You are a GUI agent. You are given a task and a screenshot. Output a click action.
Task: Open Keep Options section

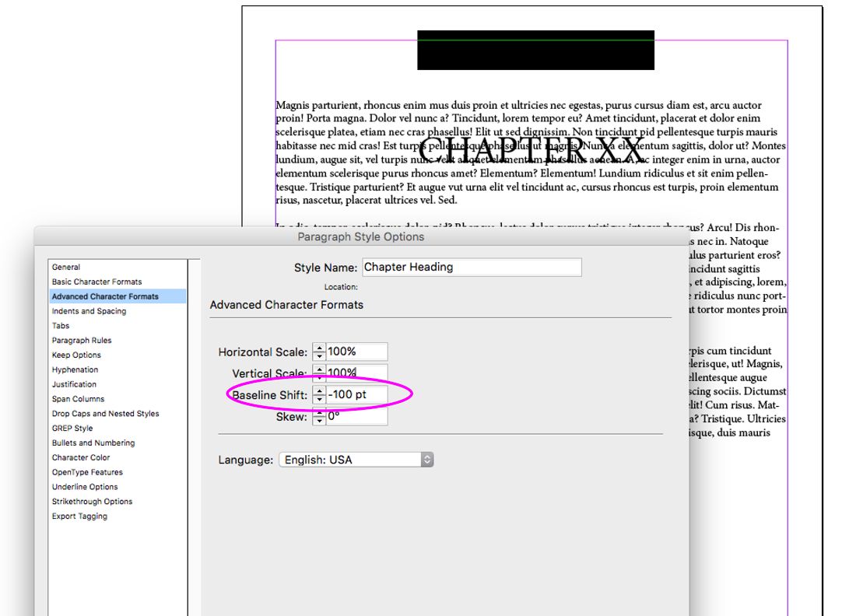tap(76, 355)
